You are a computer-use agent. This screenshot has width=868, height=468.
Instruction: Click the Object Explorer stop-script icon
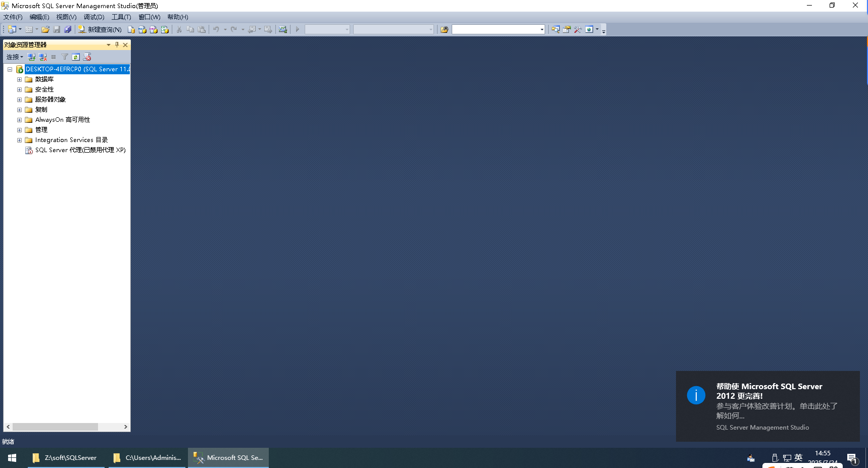87,57
